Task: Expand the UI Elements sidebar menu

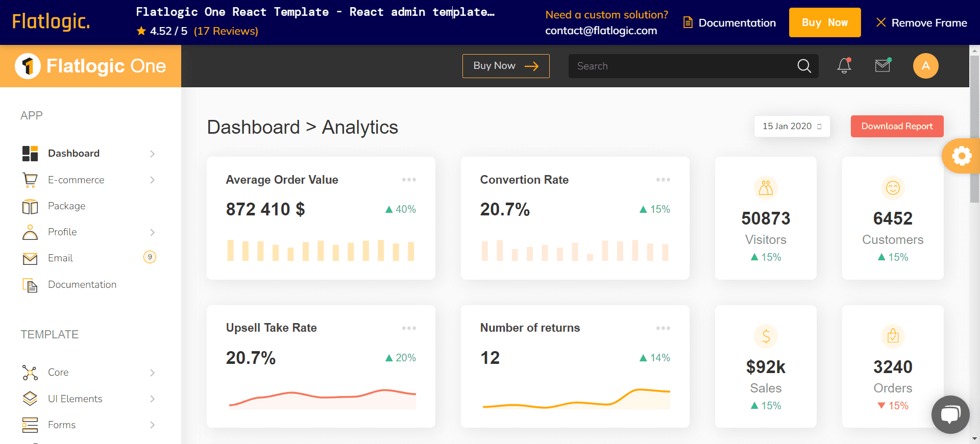Action: pos(152,399)
